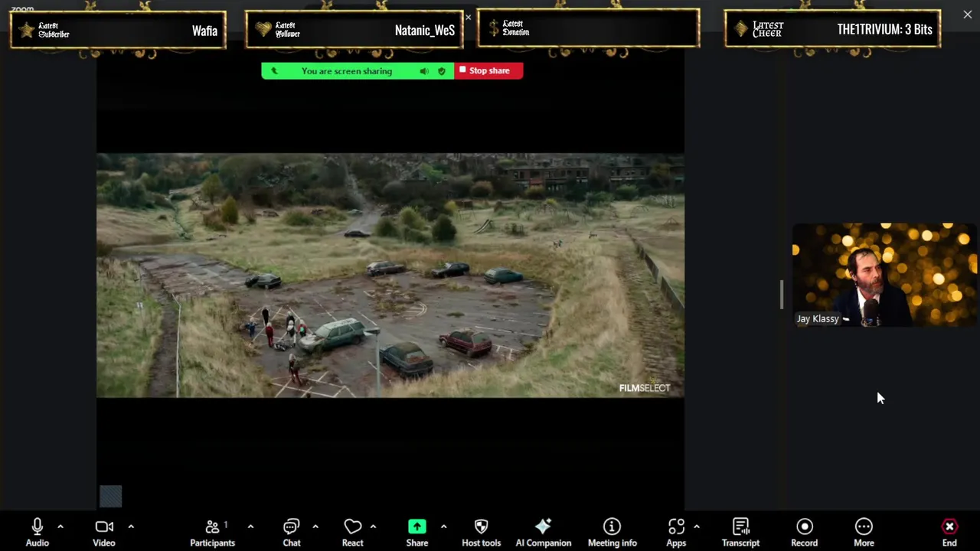Viewport: 980px width, 551px height.
Task: Open the More options menu
Action: pyautogui.click(x=864, y=532)
